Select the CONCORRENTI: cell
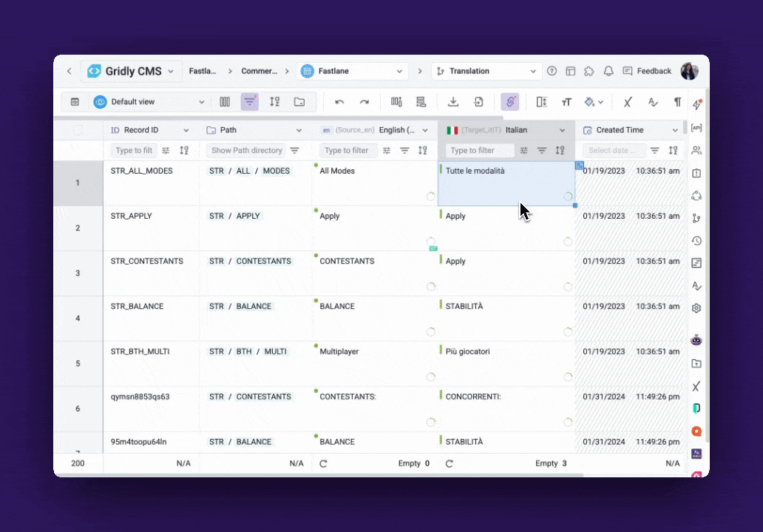The image size is (763, 532). click(x=506, y=409)
